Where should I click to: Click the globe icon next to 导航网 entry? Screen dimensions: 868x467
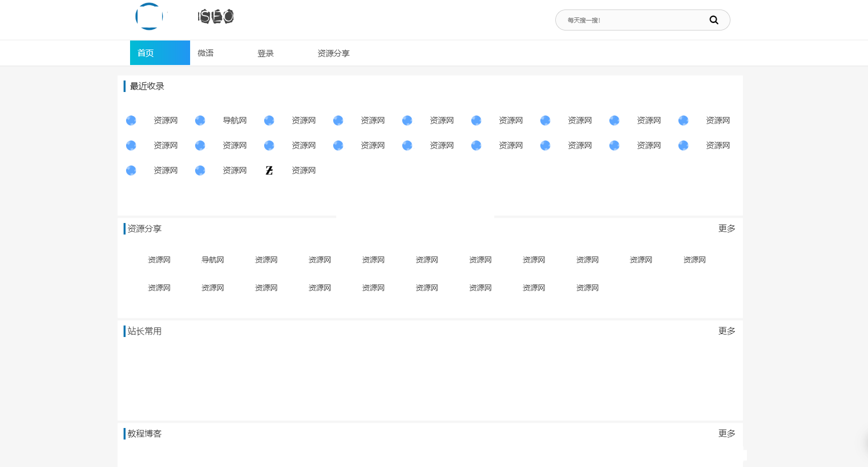tap(200, 120)
